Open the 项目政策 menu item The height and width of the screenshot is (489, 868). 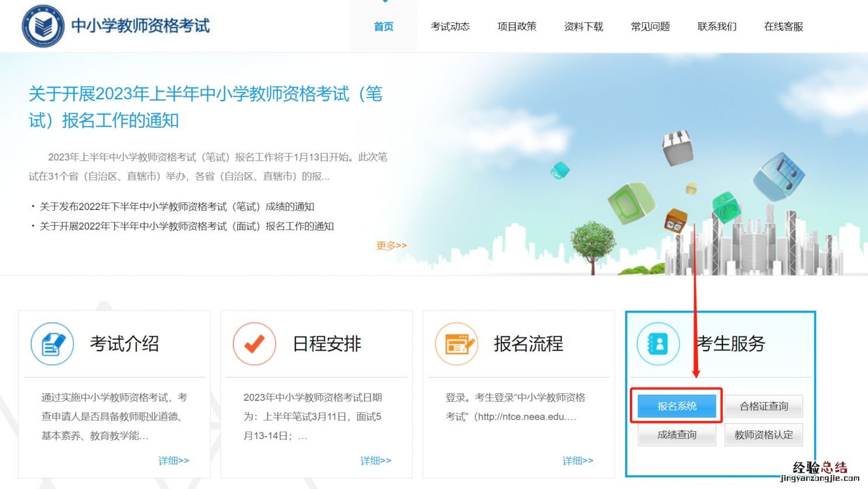click(x=517, y=27)
